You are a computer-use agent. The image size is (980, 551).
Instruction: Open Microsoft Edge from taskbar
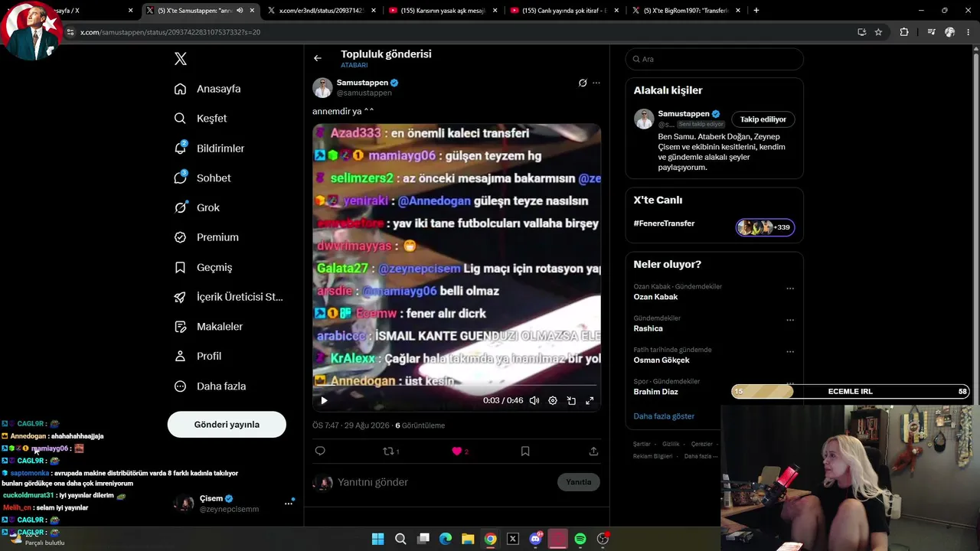pos(446,539)
